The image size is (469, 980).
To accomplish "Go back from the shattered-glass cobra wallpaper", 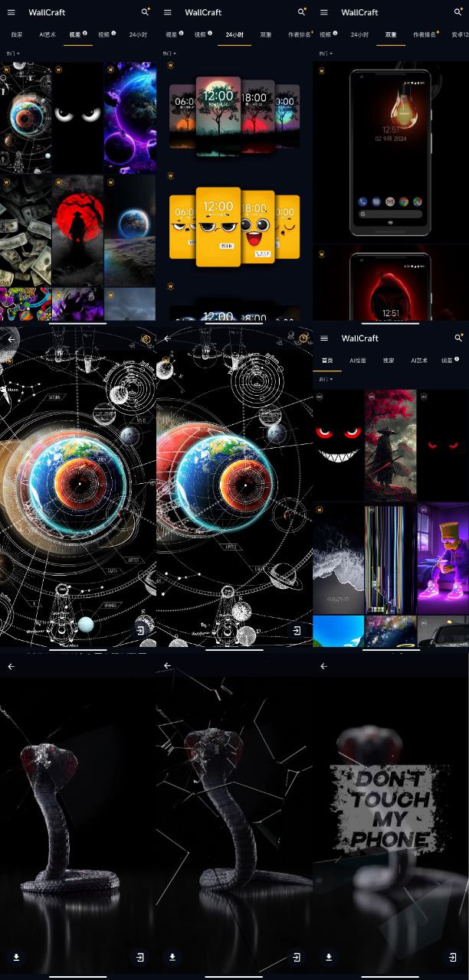I will pyautogui.click(x=167, y=666).
